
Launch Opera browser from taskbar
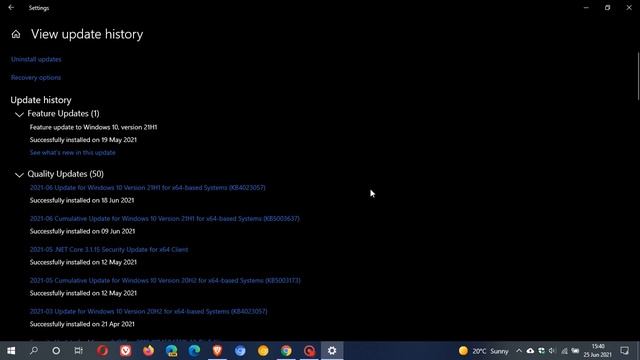coord(102,351)
